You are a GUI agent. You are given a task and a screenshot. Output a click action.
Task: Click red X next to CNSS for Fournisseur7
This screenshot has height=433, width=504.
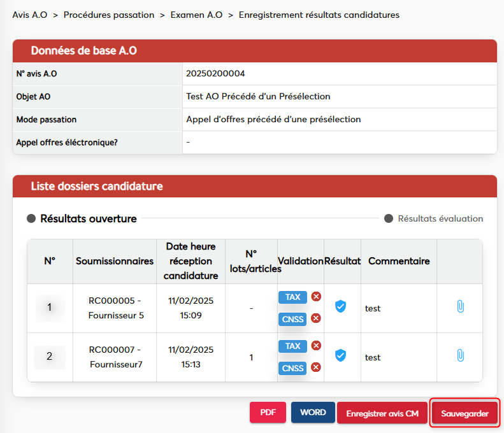pyautogui.click(x=316, y=367)
